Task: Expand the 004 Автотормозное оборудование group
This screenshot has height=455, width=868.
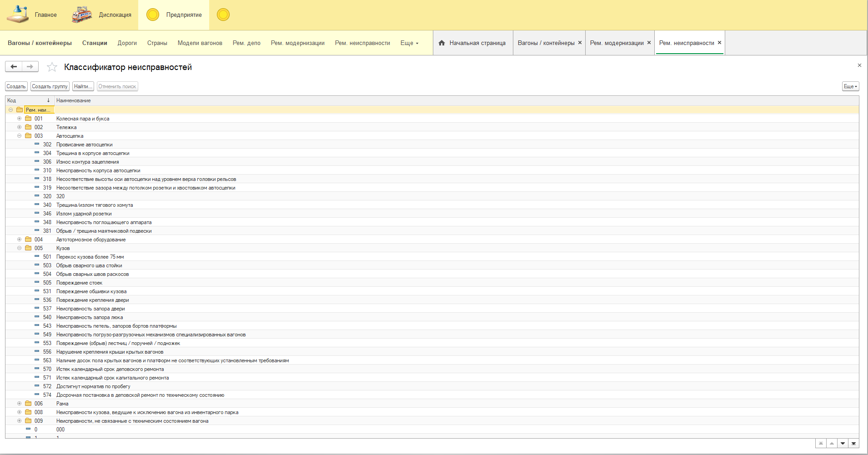Action: point(19,240)
